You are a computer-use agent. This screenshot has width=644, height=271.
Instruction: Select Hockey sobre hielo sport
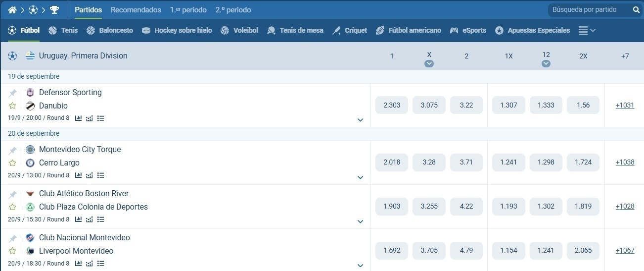pyautogui.click(x=177, y=30)
